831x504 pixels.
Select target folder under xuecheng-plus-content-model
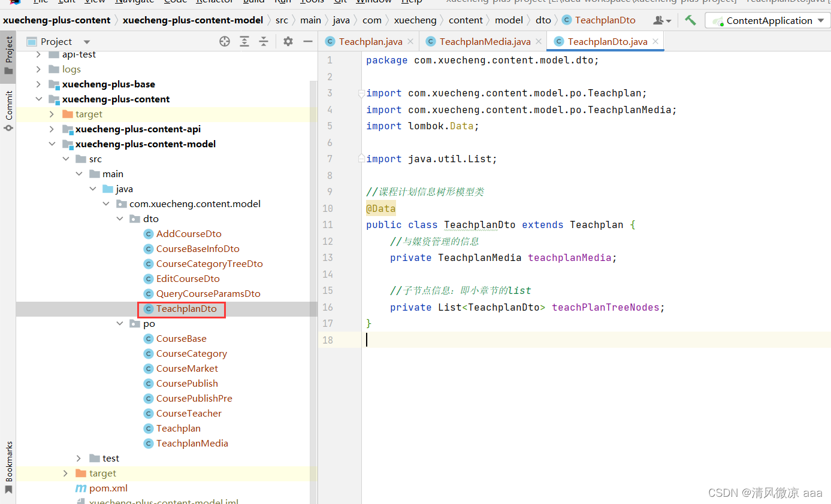pos(102,473)
